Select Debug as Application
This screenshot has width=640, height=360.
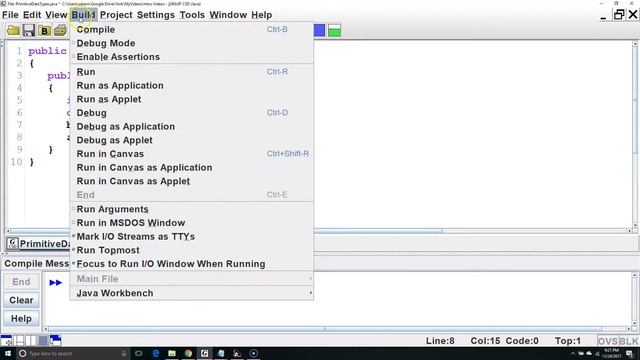point(191,127)
